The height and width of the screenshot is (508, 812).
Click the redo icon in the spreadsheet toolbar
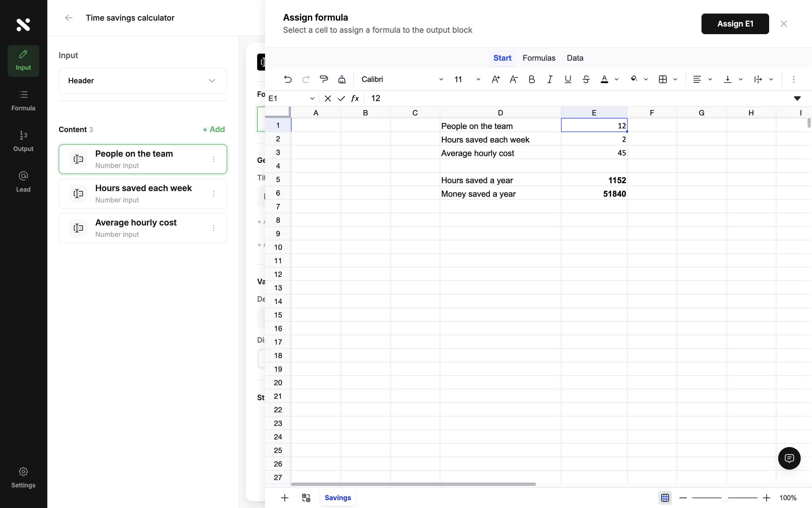click(305, 79)
